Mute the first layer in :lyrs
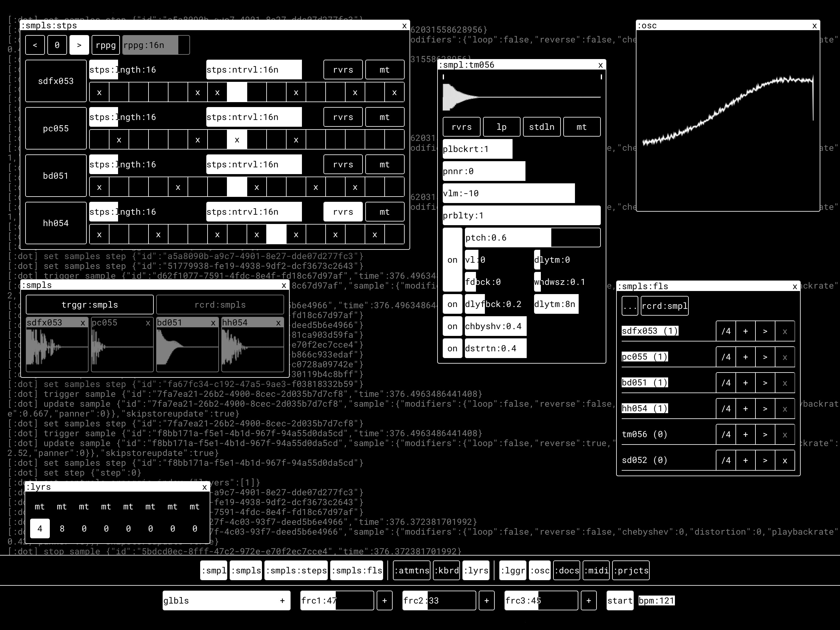The width and height of the screenshot is (840, 630). 40,507
